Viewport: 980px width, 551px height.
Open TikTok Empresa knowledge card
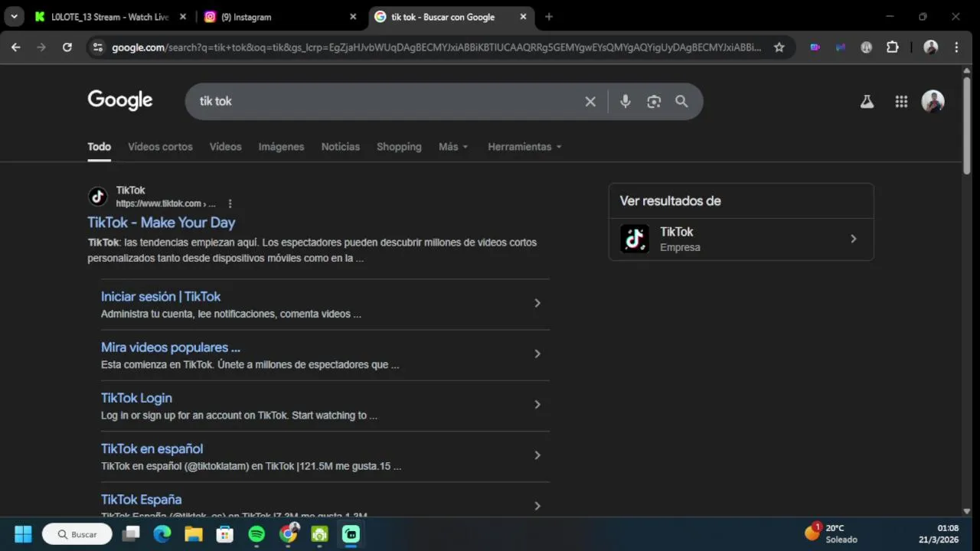[x=741, y=239]
